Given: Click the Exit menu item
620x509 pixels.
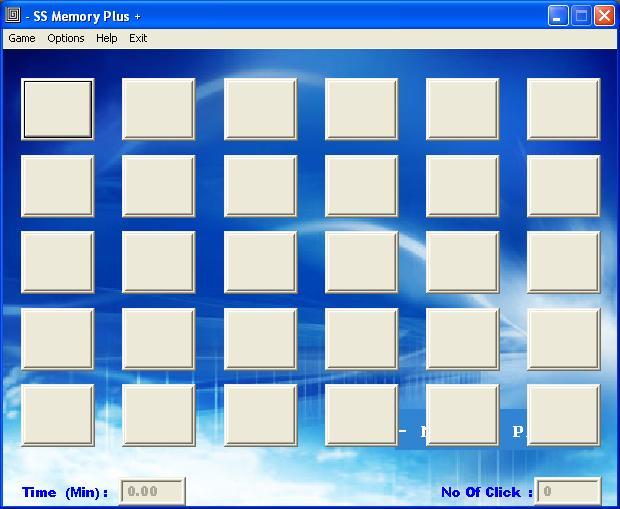Looking at the screenshot, I should pyautogui.click(x=138, y=38).
